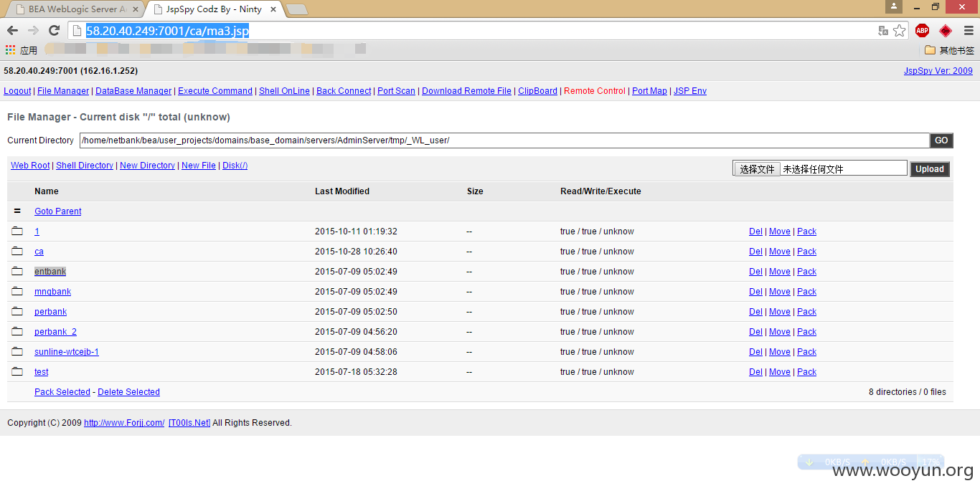The width and height of the screenshot is (980, 491).
Task: Open the entbank directory
Action: [x=50, y=272]
